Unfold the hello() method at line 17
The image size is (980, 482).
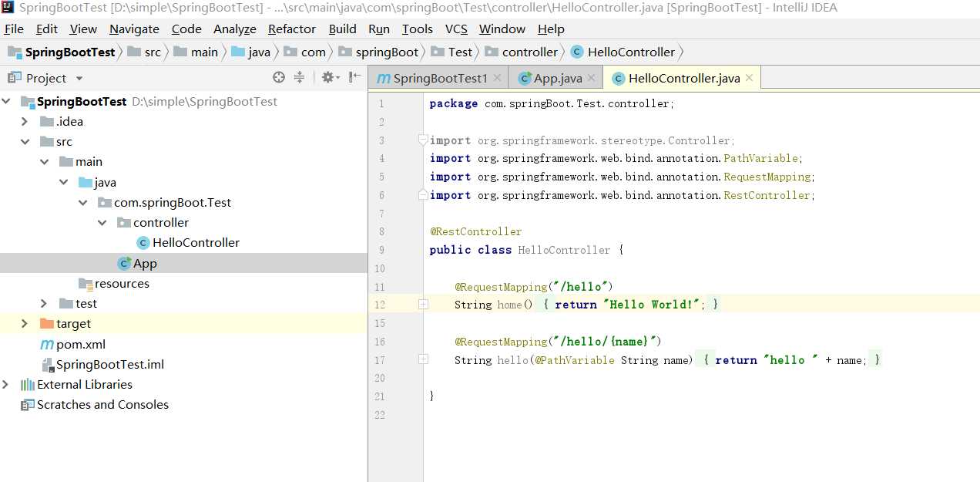423,359
